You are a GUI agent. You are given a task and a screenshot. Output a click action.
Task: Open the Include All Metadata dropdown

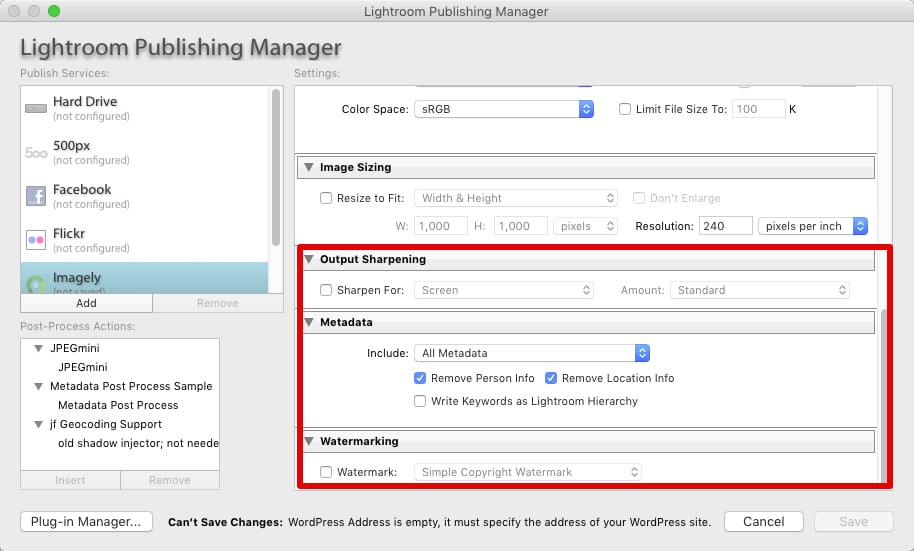(x=532, y=353)
